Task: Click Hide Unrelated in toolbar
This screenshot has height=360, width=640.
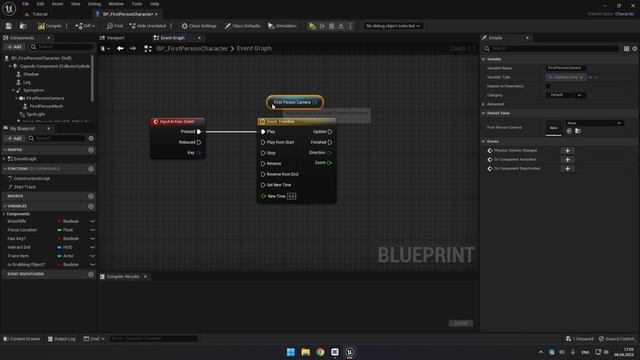Action: 147,26
